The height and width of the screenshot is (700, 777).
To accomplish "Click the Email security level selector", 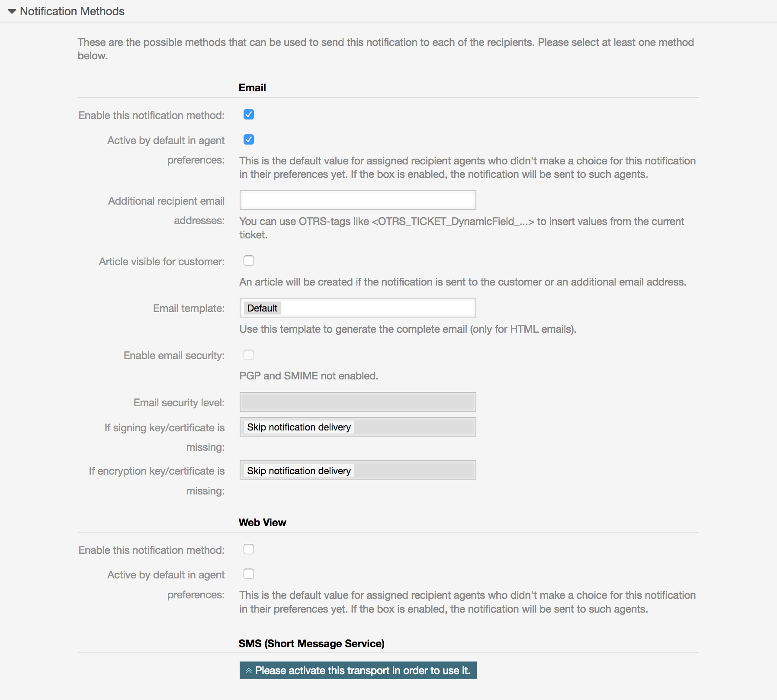I will (357, 401).
